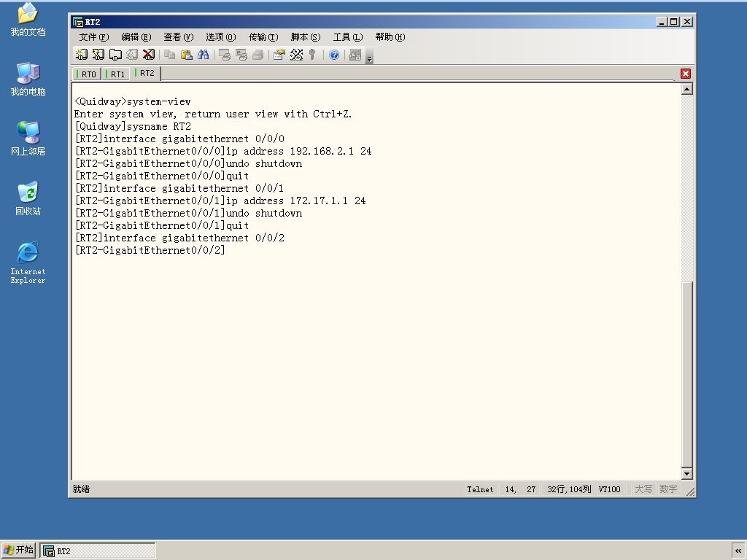747x560 pixels.
Task: Click the 'interface gigabitethernet 0/0/2' line
Action: coord(179,238)
